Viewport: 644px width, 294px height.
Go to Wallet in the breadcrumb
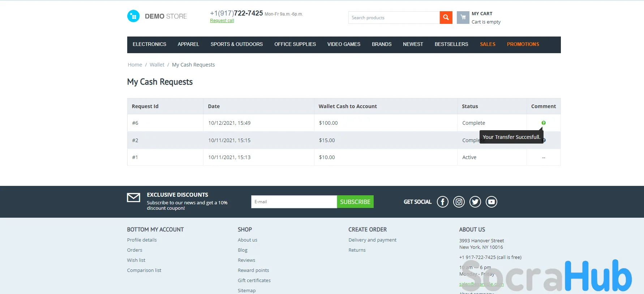pos(157,65)
